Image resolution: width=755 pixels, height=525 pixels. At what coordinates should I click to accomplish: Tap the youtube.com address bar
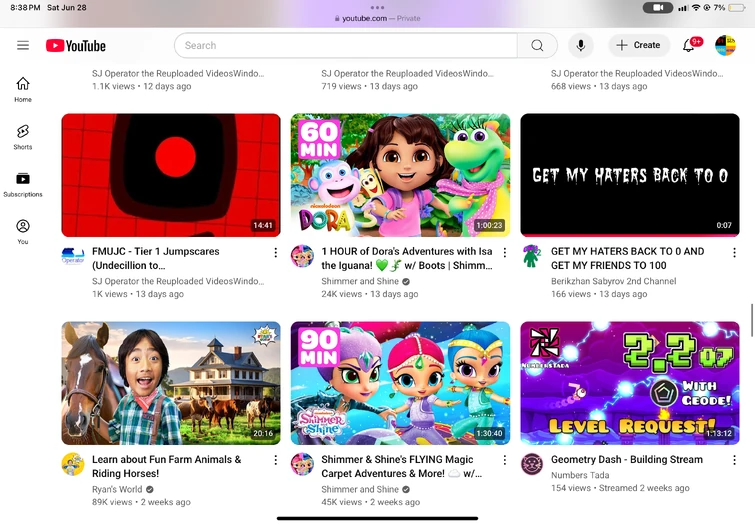(378, 18)
